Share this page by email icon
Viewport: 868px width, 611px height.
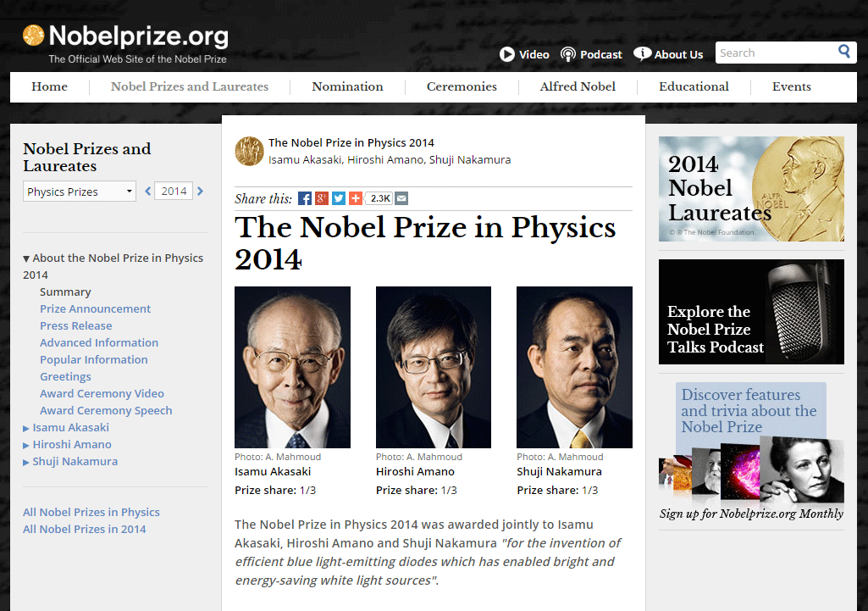click(x=401, y=198)
